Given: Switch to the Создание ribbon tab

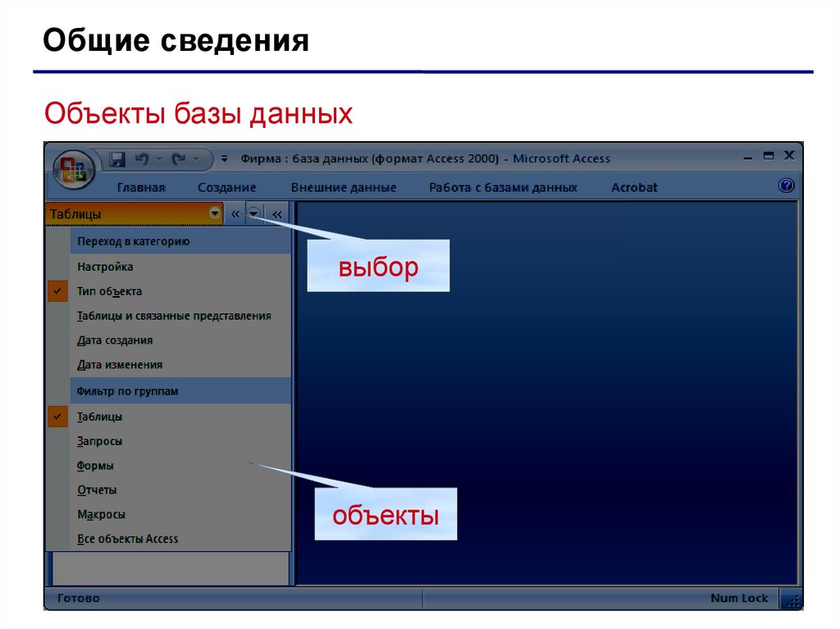Looking at the screenshot, I should 226,188.
